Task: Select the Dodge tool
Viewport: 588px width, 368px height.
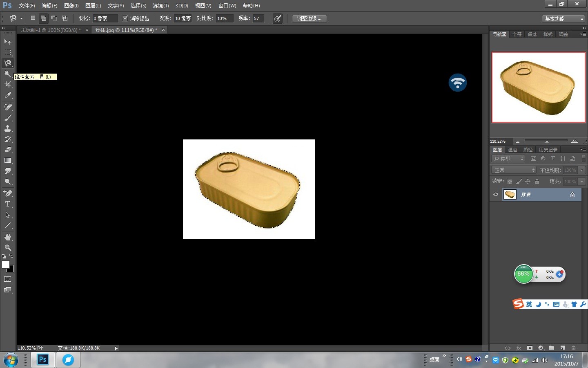Action: (8, 182)
